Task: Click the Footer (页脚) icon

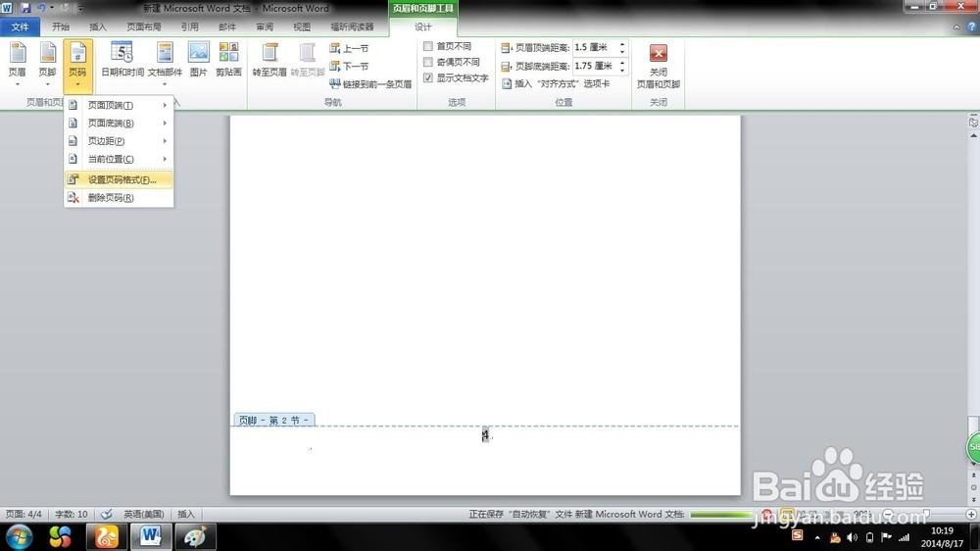Action: click(x=47, y=60)
